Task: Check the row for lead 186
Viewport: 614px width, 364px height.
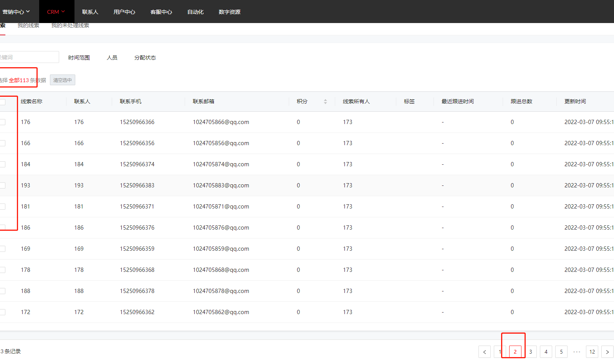Action: (x=3, y=228)
